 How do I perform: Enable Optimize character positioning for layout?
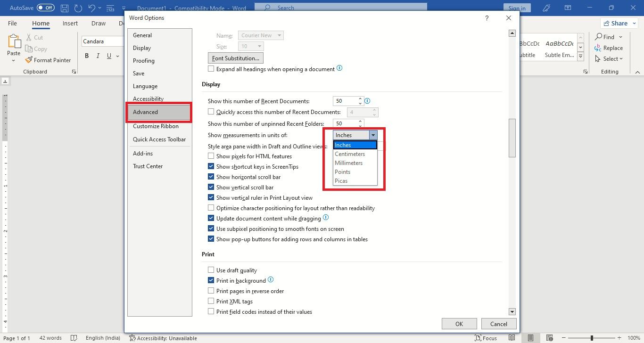point(211,208)
